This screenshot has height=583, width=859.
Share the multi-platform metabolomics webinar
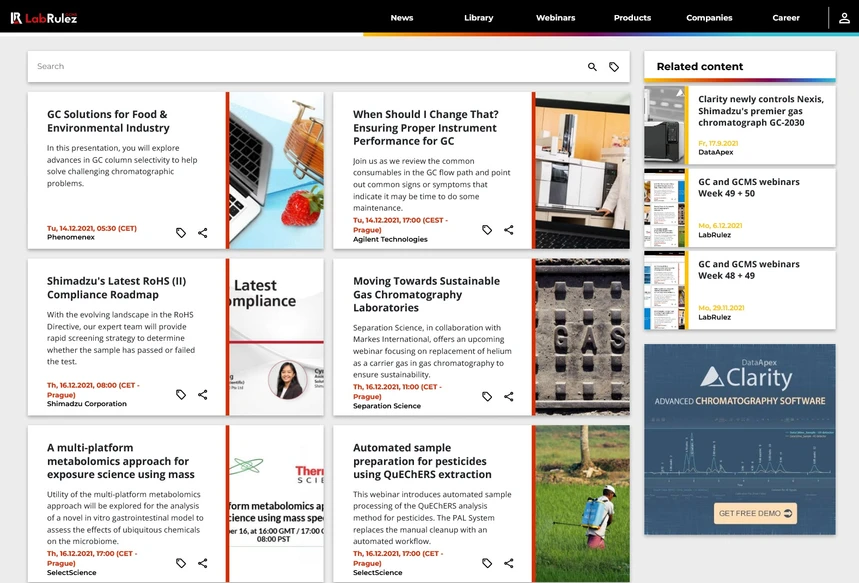(203, 563)
